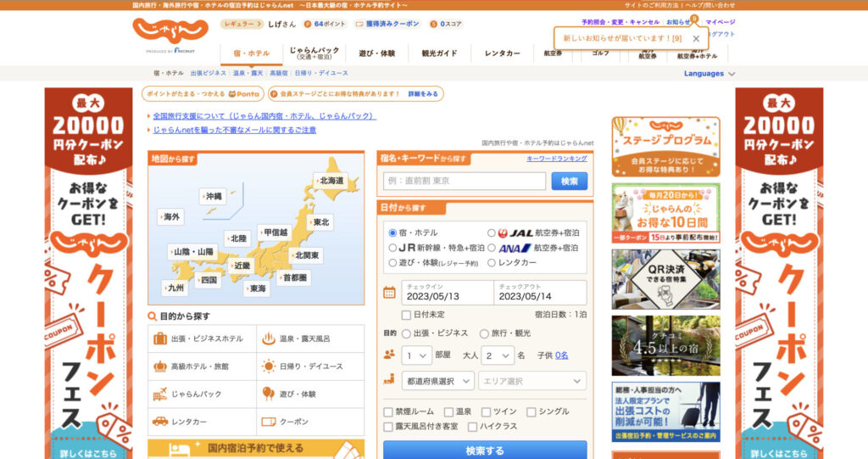Select JR 新幹線・特急+宿泊 radio option
The image size is (868, 459).
coord(392,248)
